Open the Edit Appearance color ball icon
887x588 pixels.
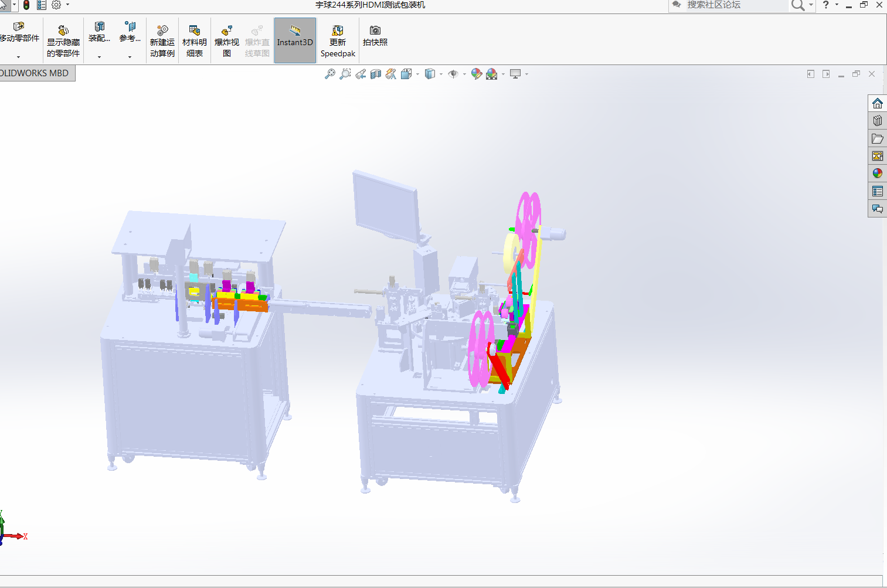(476, 74)
